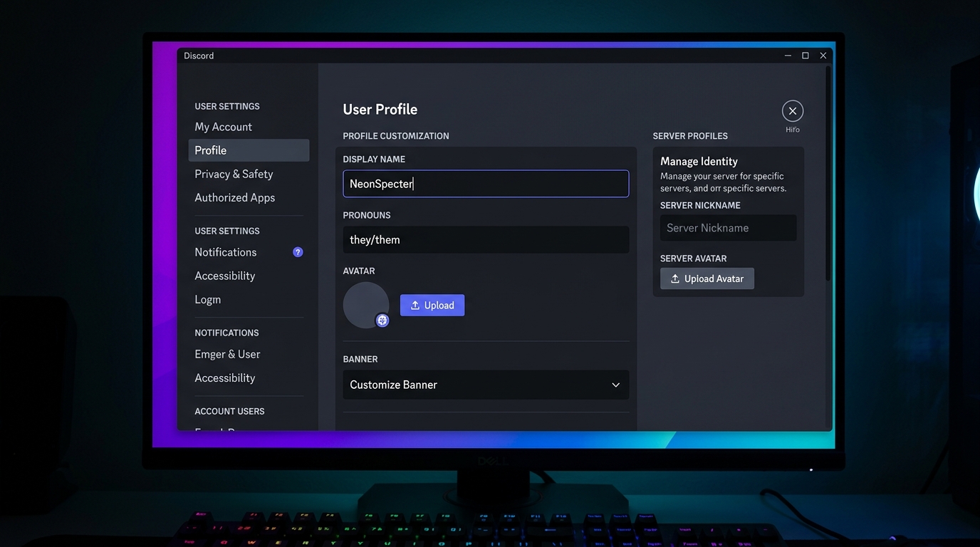Click the Pronouns field they/them
This screenshot has height=547, width=980.
click(x=486, y=240)
